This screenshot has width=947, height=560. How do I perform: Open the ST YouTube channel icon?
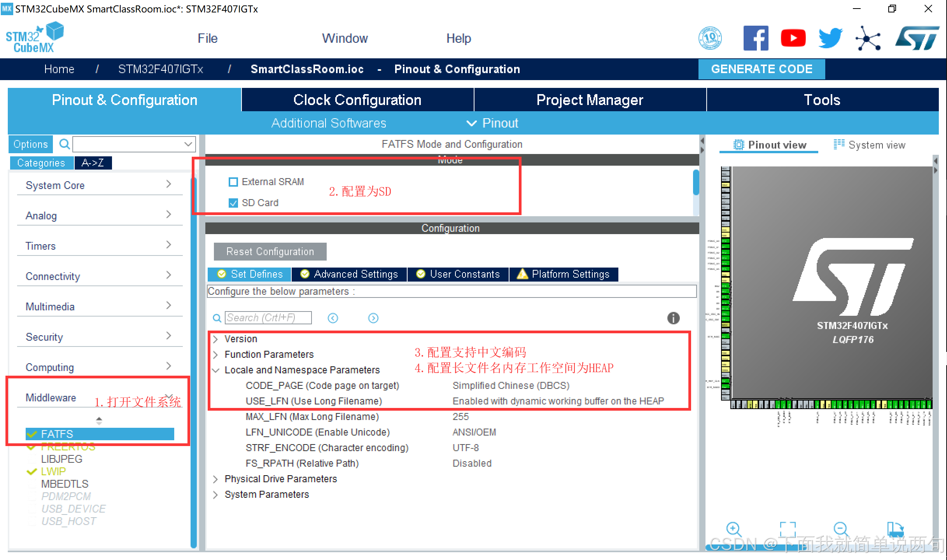click(793, 38)
